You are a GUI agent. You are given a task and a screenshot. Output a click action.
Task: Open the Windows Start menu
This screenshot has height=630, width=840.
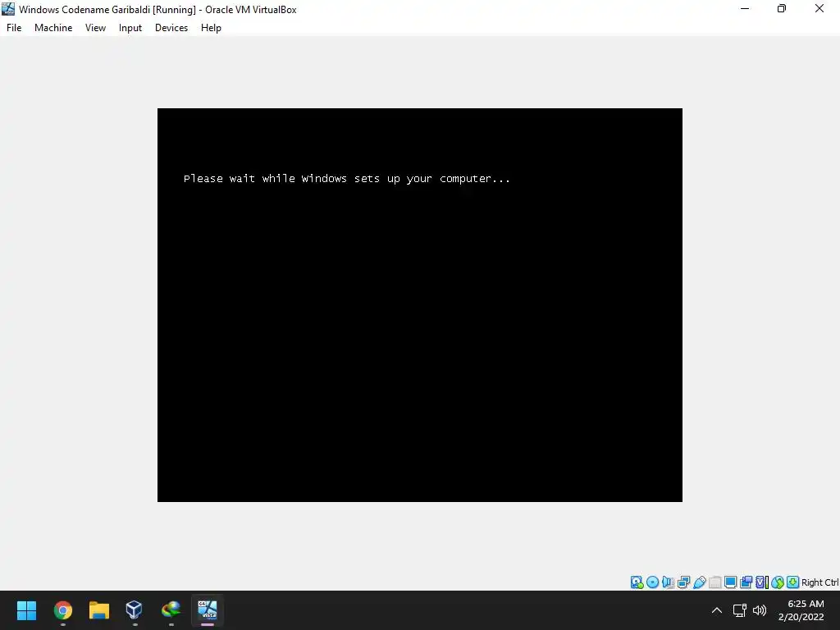pyautogui.click(x=26, y=610)
